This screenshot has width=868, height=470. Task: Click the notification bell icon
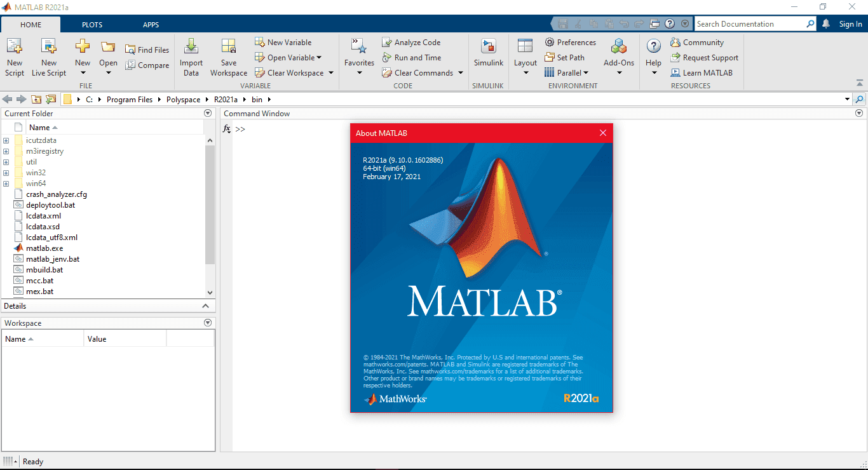click(x=825, y=23)
